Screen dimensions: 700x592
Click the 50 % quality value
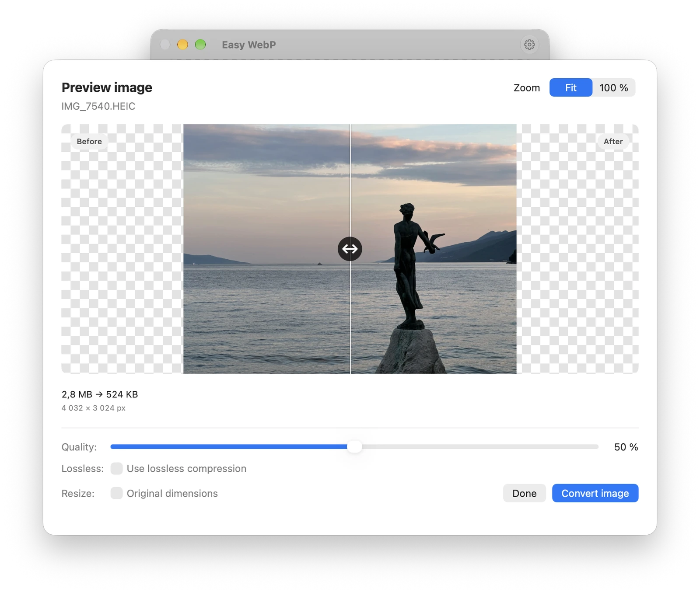[x=626, y=447]
